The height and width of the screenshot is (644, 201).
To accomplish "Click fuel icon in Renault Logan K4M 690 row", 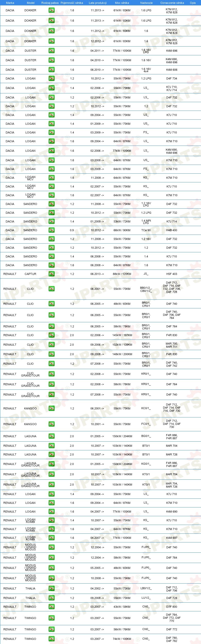I will tap(51, 512).
